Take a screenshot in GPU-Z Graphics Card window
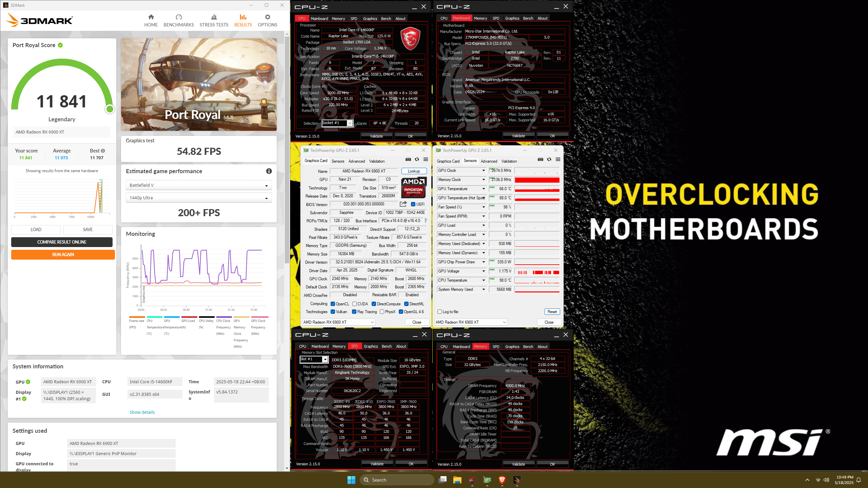The width and height of the screenshot is (868, 488). coord(408,160)
